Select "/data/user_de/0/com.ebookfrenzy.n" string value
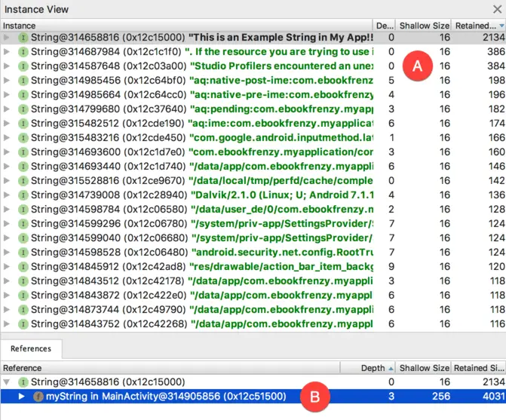The image size is (506, 420). pyautogui.click(x=282, y=210)
